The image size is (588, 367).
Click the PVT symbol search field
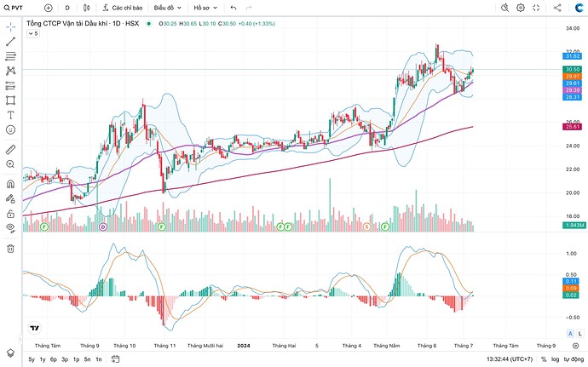tap(19, 7)
